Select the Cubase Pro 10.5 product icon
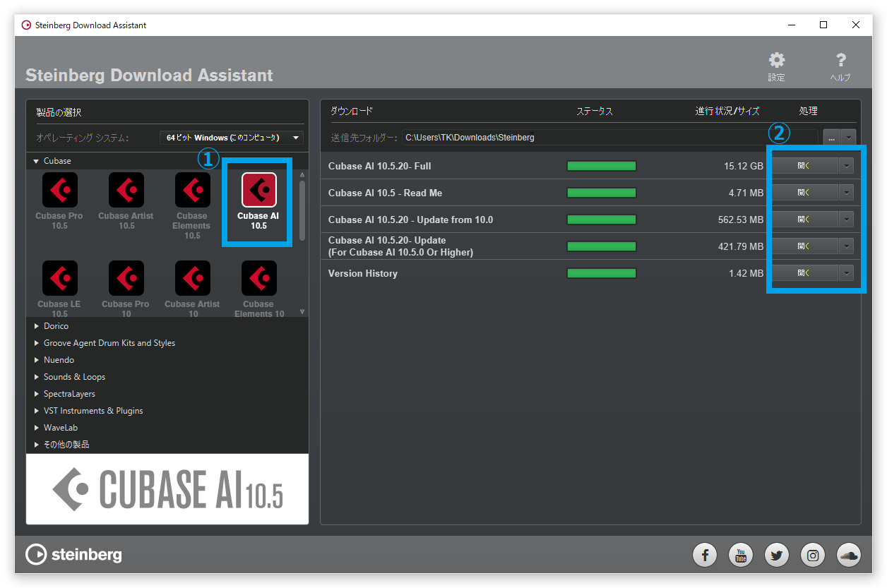The image size is (887, 588). (x=60, y=190)
